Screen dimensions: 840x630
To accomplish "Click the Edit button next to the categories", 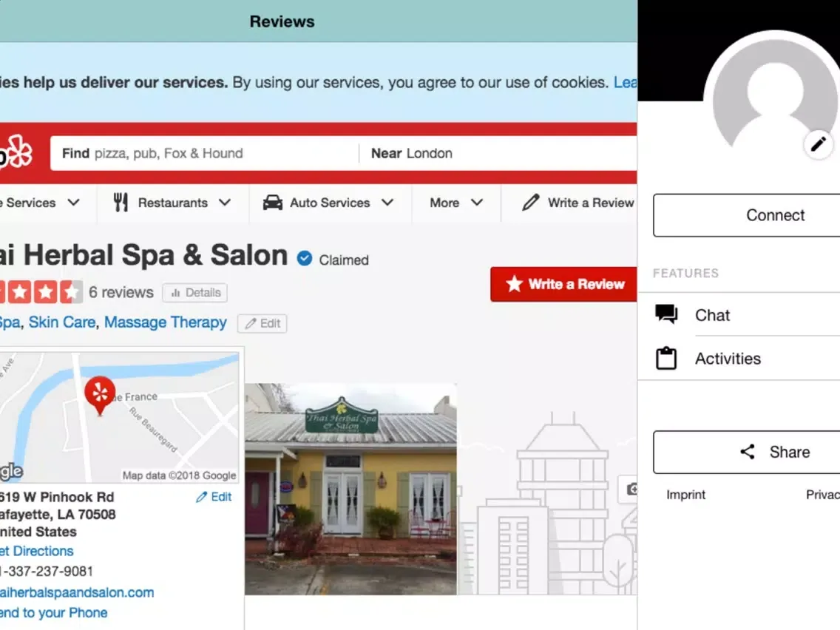I will [262, 323].
